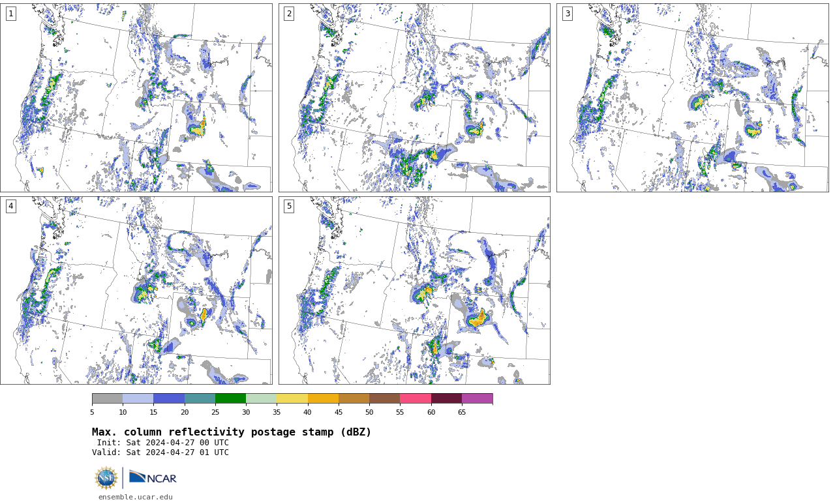835x504 pixels.
Task: Click the pale green 30-35 dBZ swatch
Action: 262,398
